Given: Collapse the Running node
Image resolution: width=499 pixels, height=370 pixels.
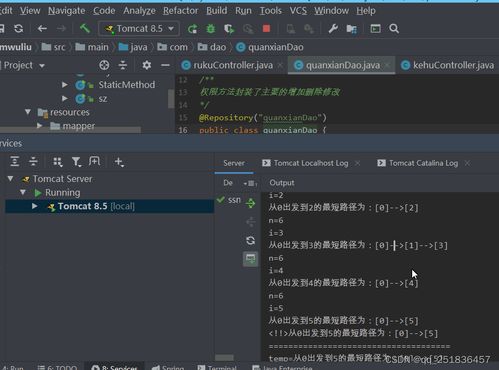Looking at the screenshot, I should tap(23, 192).
